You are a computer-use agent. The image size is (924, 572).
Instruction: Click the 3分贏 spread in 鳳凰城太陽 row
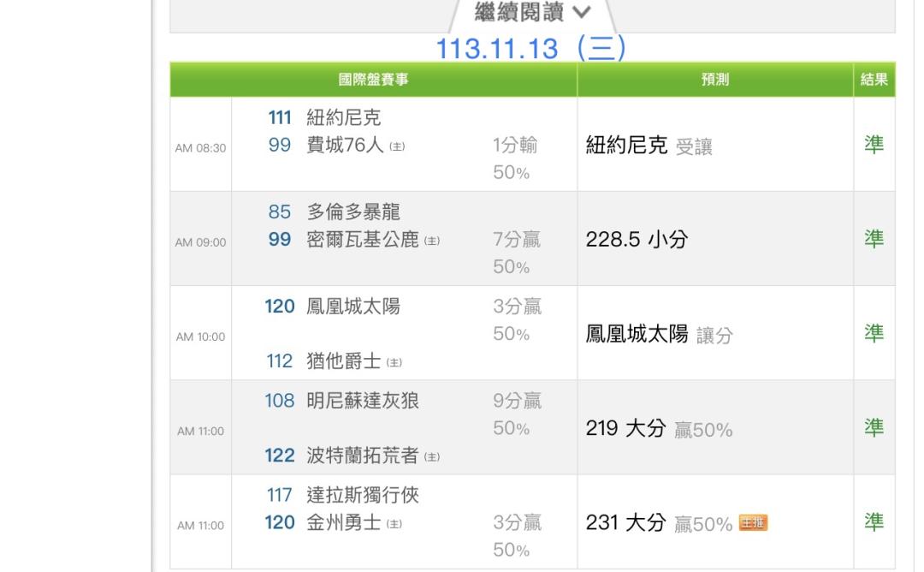[x=517, y=307]
